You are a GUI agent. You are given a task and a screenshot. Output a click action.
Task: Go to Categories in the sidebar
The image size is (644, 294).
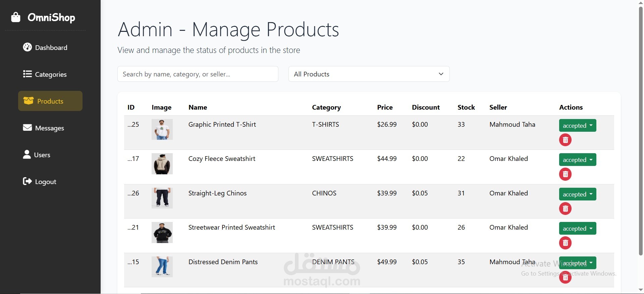pos(45,74)
